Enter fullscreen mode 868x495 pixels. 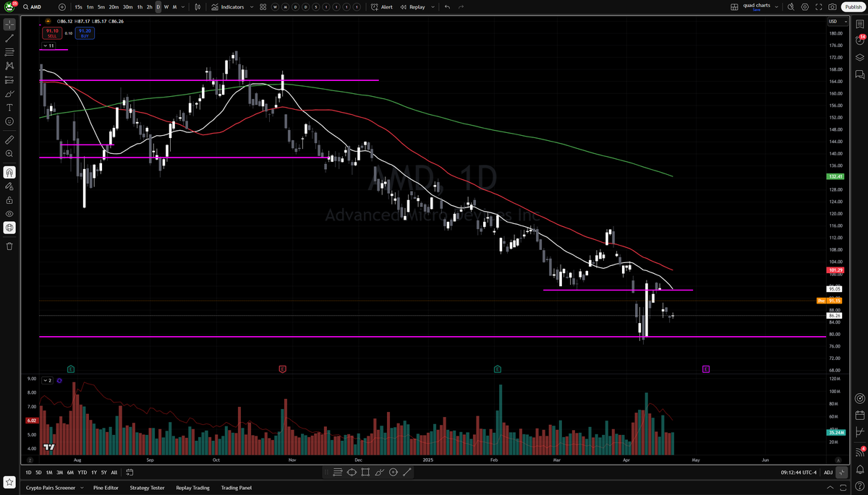coord(819,7)
